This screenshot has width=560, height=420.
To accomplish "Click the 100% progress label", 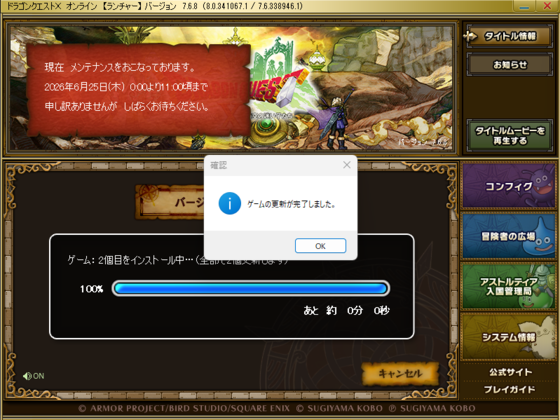I will coord(91,289).
